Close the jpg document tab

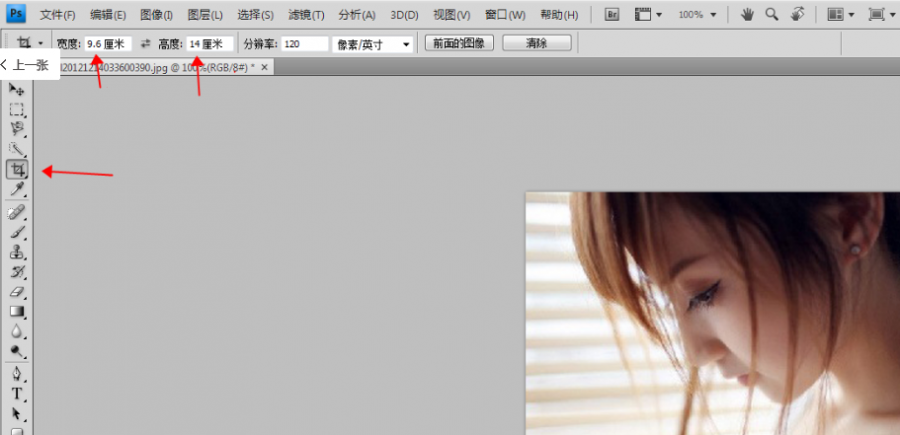coord(265,68)
